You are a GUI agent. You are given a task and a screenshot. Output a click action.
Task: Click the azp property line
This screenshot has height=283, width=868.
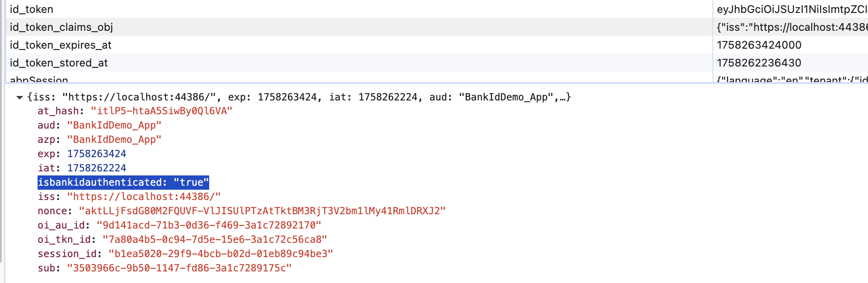pyautogui.click(x=99, y=140)
